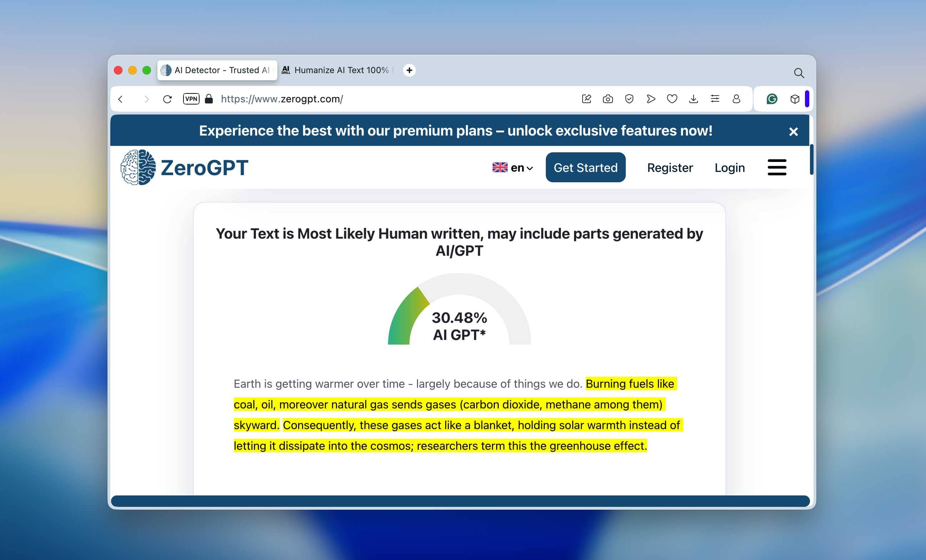Click the Grammarly extension icon
The image size is (926, 560).
771,99
